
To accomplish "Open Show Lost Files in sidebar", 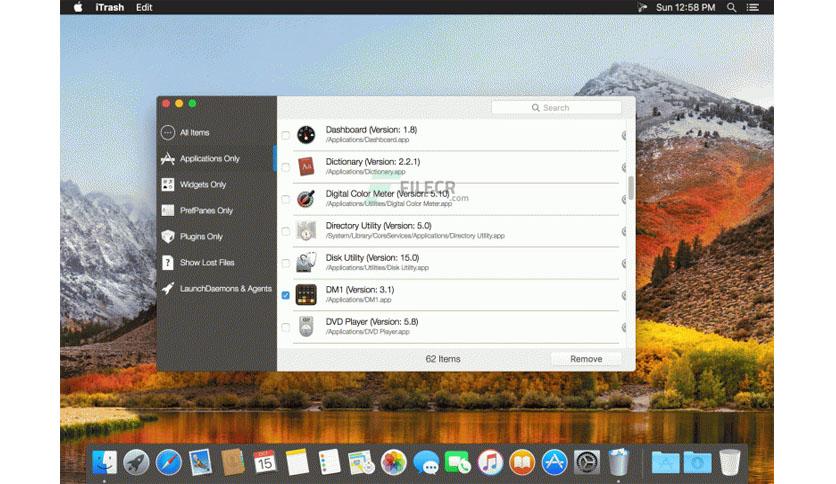I will click(x=198, y=262).
